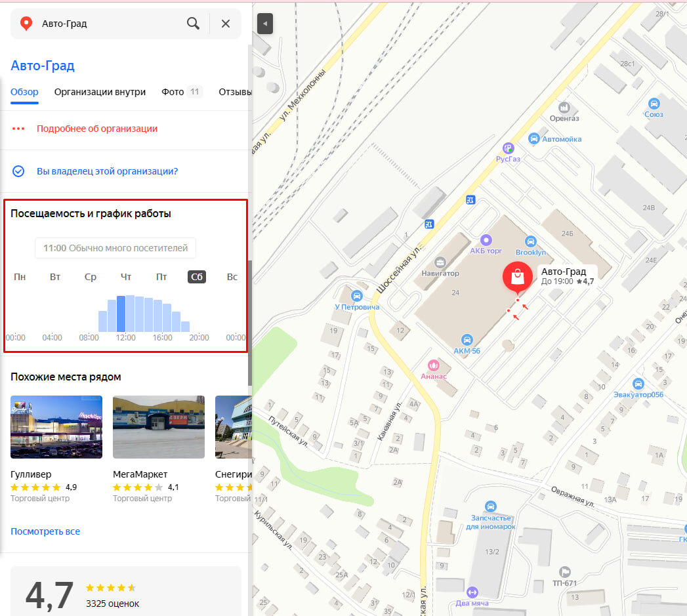This screenshot has width=687, height=616.
Task: Click the 11:00 Обычно много посетителей label
Action: 115,248
